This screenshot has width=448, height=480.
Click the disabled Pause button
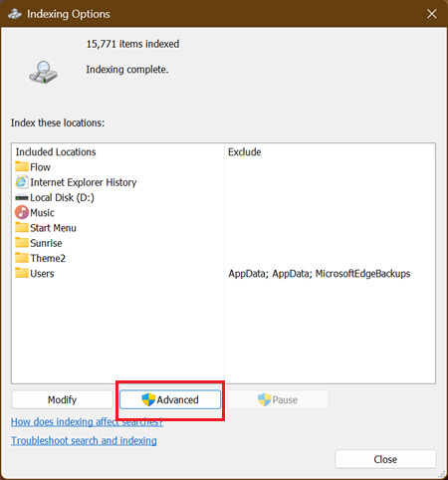278,399
